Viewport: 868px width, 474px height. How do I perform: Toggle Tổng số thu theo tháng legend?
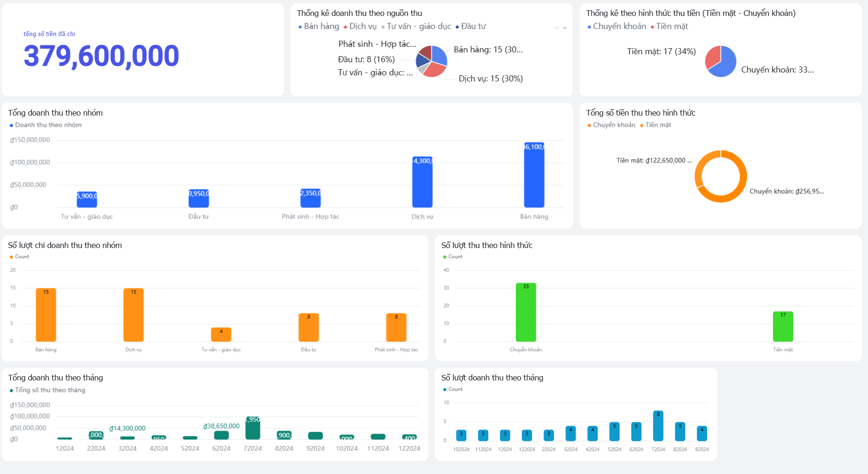click(47, 390)
